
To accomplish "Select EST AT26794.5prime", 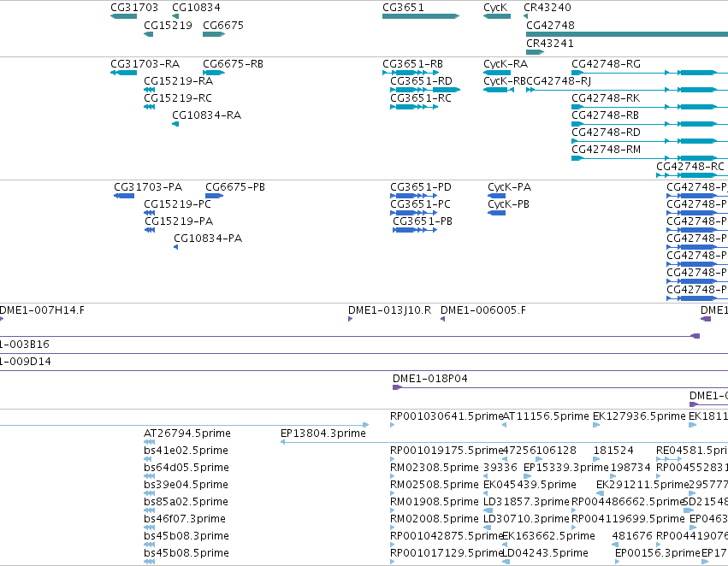I will (x=187, y=433).
